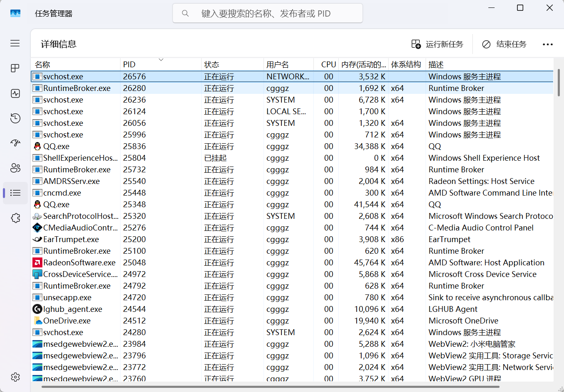The image size is (564, 392).
Task: Sort by 内存(活动的... column header
Action: pyautogui.click(x=364, y=64)
